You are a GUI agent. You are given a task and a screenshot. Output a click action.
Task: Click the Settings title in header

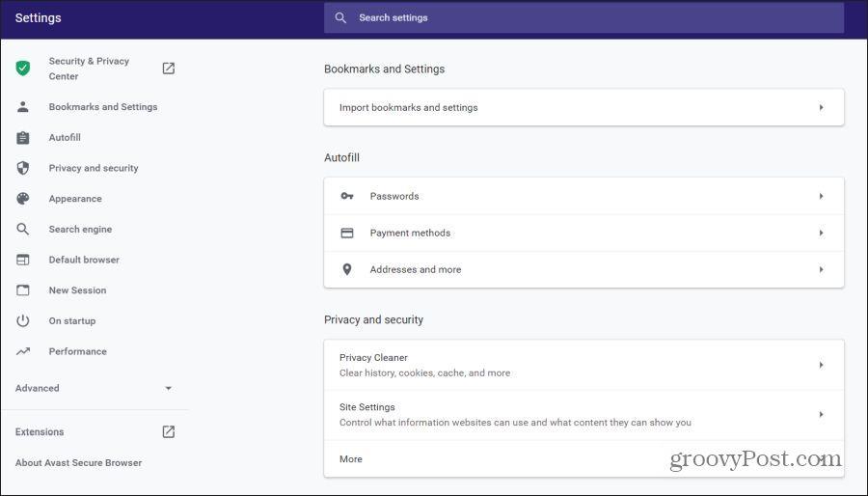point(39,17)
